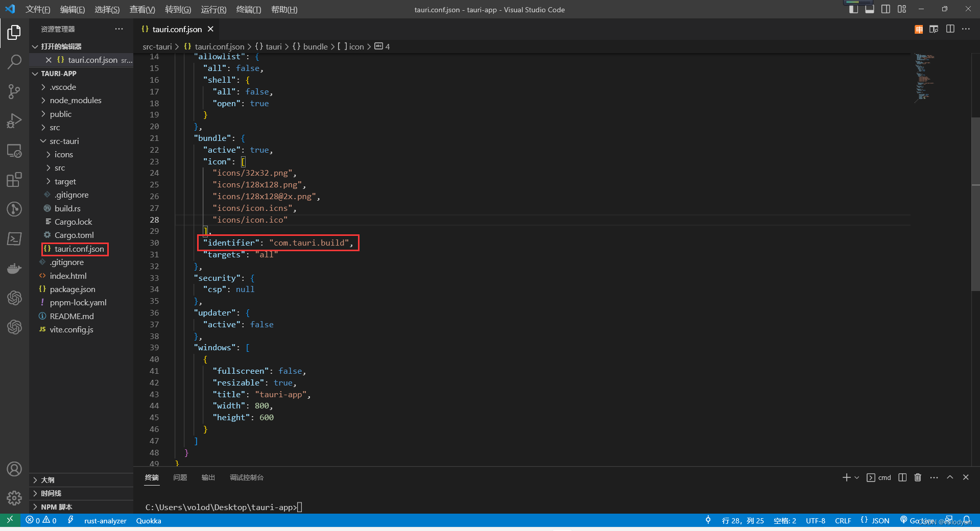The width and height of the screenshot is (980, 531).
Task: Expand the Timeline section (时间线)
Action: tap(82, 493)
